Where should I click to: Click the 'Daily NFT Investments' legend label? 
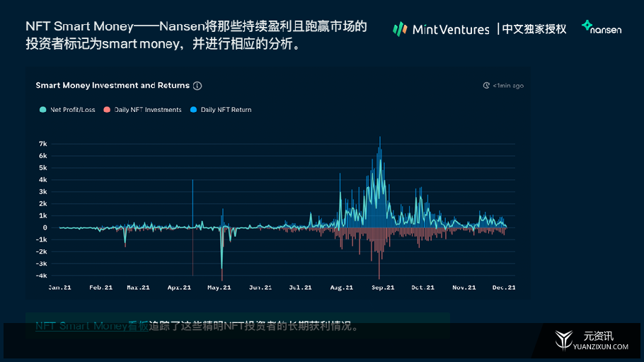click(x=148, y=110)
